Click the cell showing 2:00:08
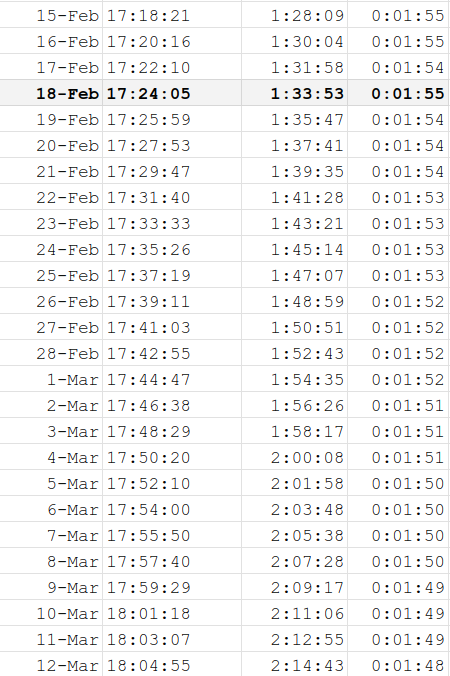The height and width of the screenshot is (676, 450). pyautogui.click(x=295, y=457)
